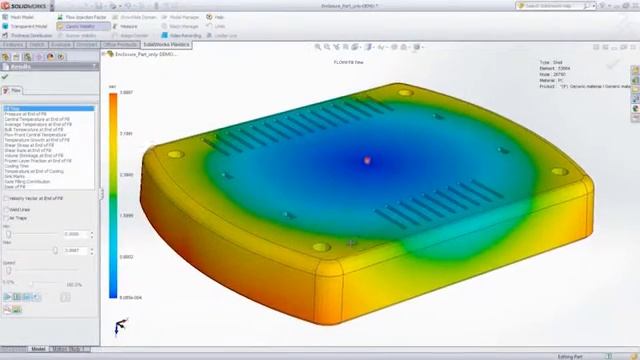The width and height of the screenshot is (640, 360).
Task: Click the Mesh Model toolbar icon
Action: [x=5, y=17]
